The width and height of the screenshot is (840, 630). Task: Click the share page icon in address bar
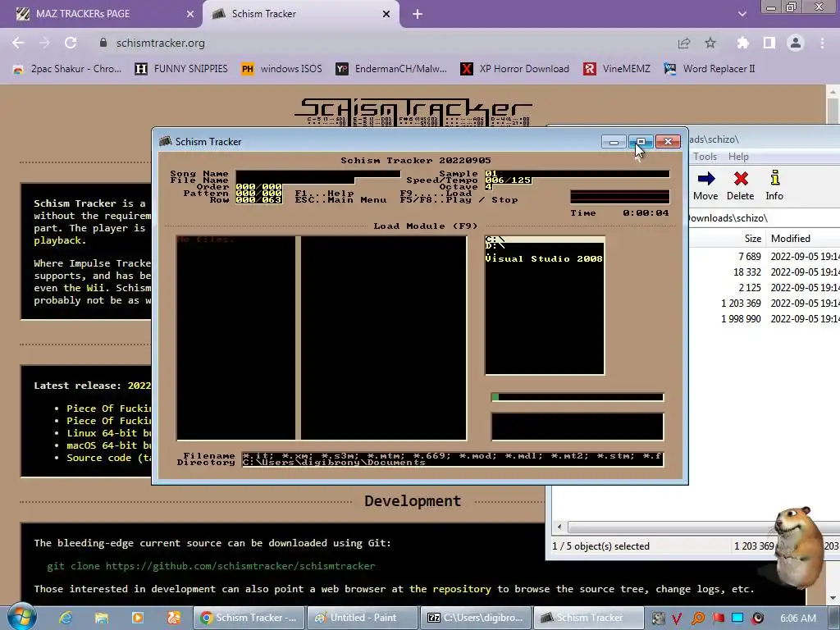pos(684,43)
